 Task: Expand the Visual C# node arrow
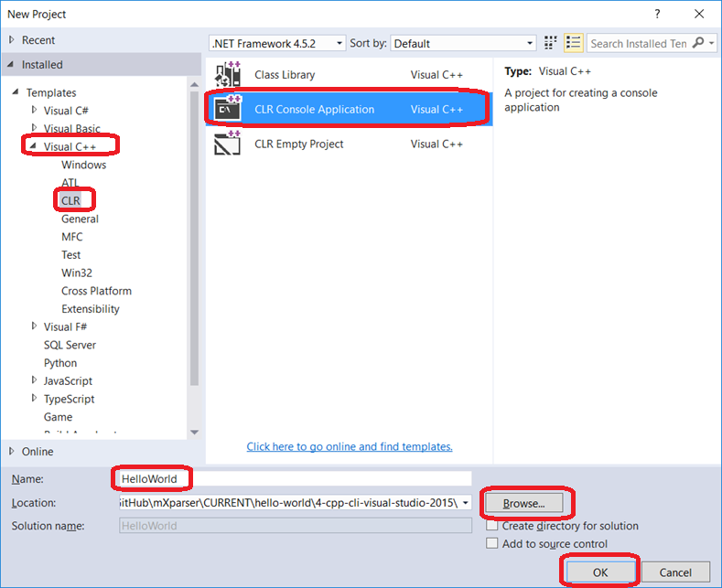34,110
